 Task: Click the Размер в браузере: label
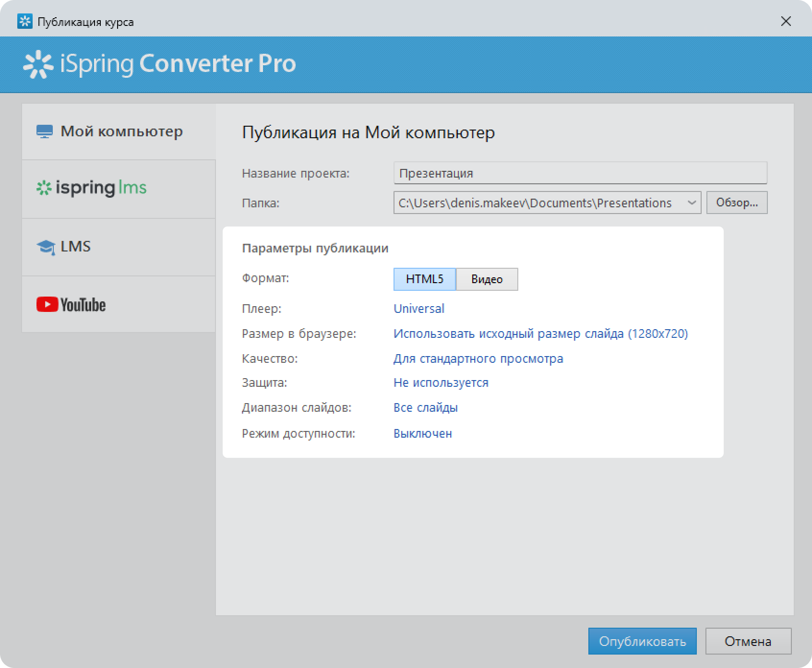pyautogui.click(x=299, y=334)
